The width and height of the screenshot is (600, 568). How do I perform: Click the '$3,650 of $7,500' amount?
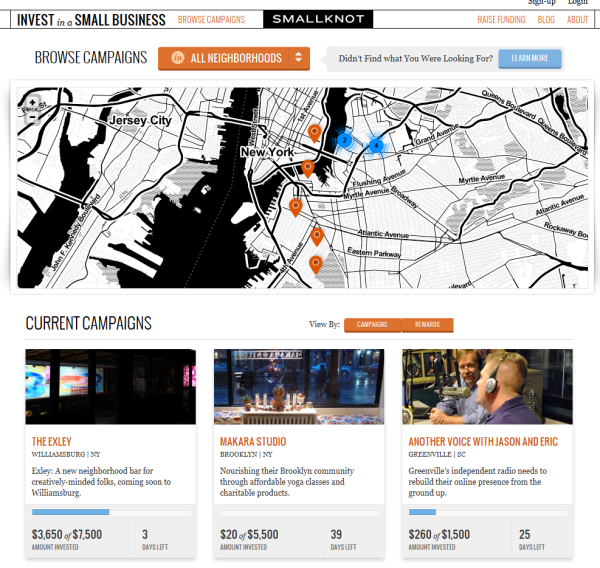(x=67, y=534)
